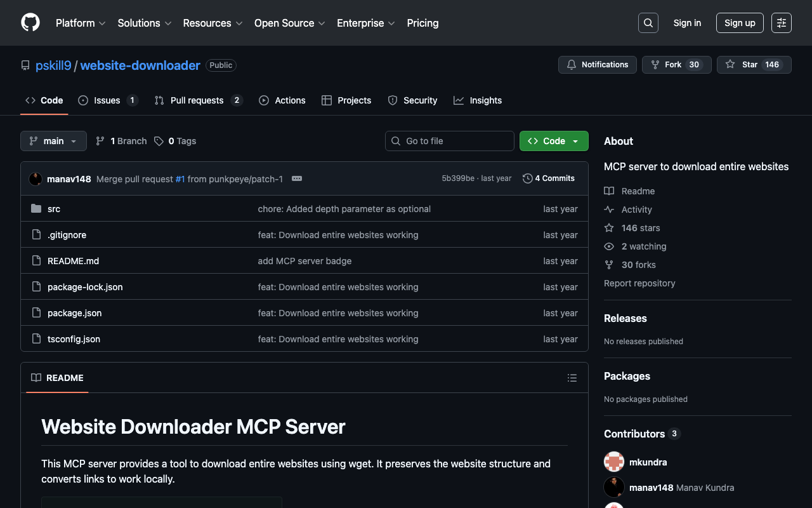Viewport: 812px width, 508px height.
Task: Open the main branch dropdown
Action: coord(53,141)
